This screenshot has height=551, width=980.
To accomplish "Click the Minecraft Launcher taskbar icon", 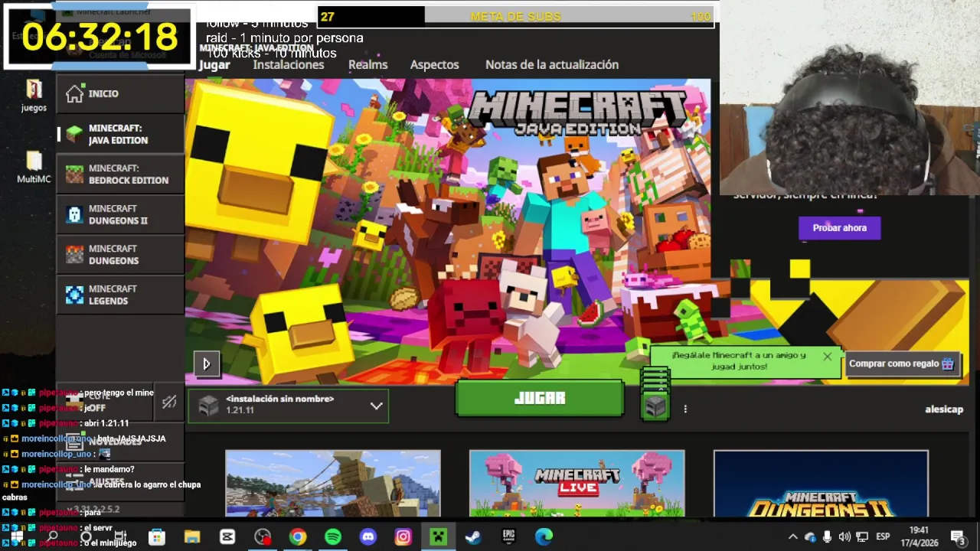I will pyautogui.click(x=438, y=537).
